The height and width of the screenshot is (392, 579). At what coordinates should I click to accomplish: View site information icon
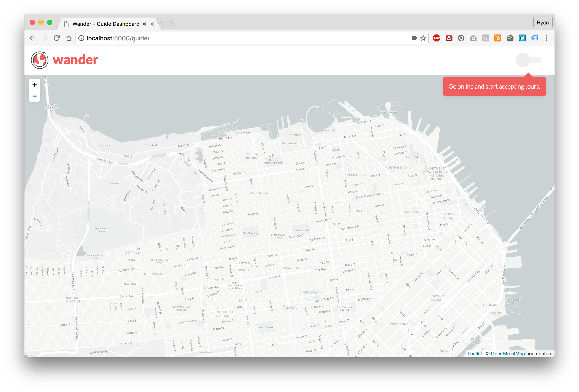coord(81,38)
